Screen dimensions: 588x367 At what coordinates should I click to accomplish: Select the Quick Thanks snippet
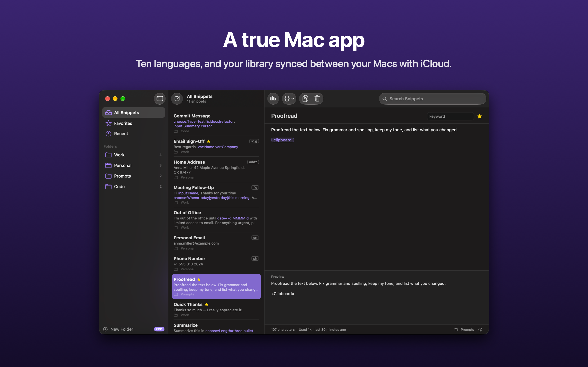[x=216, y=310]
